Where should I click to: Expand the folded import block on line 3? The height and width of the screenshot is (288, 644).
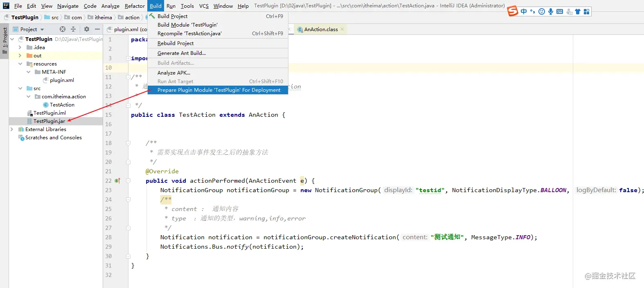(128, 58)
